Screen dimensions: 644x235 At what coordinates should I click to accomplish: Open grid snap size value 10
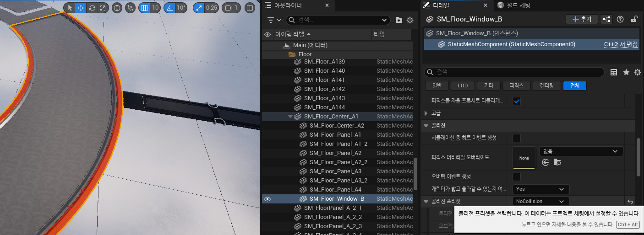click(155, 8)
